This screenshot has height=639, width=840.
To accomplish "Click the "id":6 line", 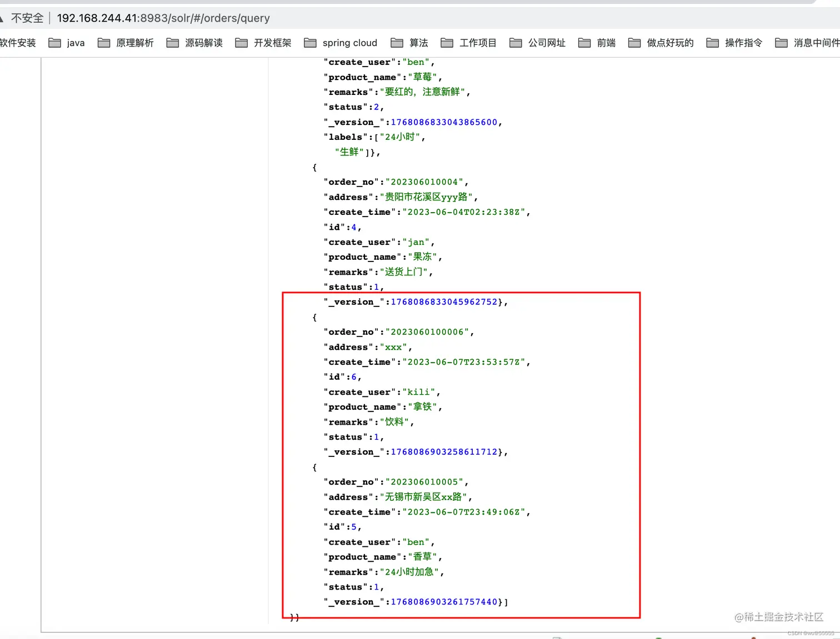I will (x=342, y=377).
